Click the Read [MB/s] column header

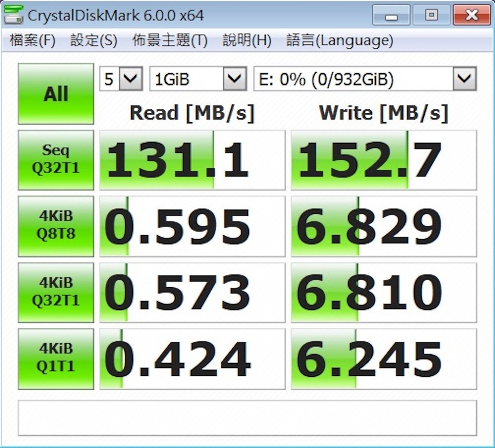click(x=192, y=113)
